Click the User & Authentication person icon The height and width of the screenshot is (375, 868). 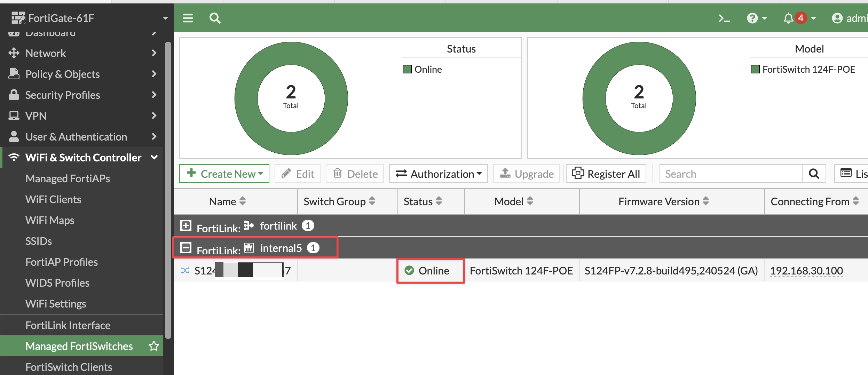click(x=14, y=136)
